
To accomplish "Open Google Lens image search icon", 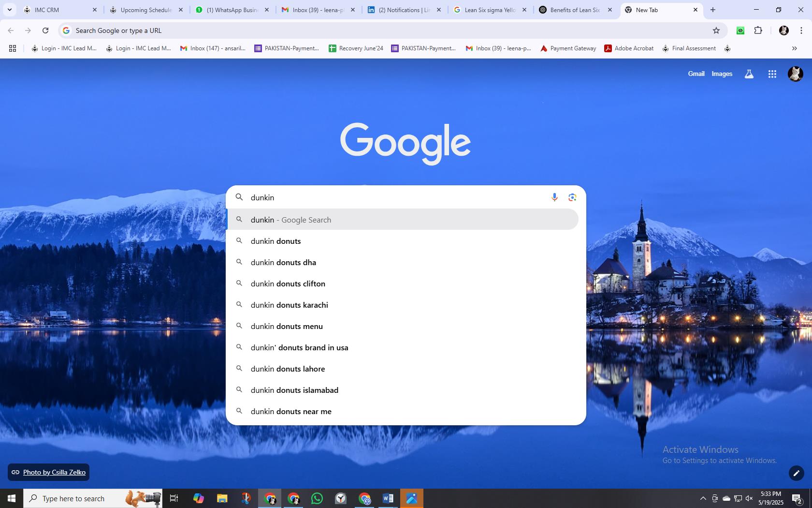I will tap(572, 197).
